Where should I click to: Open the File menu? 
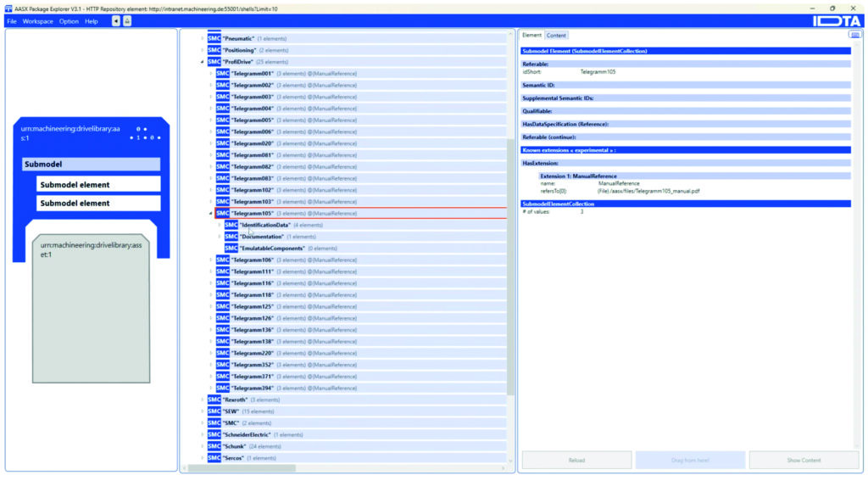click(x=12, y=21)
